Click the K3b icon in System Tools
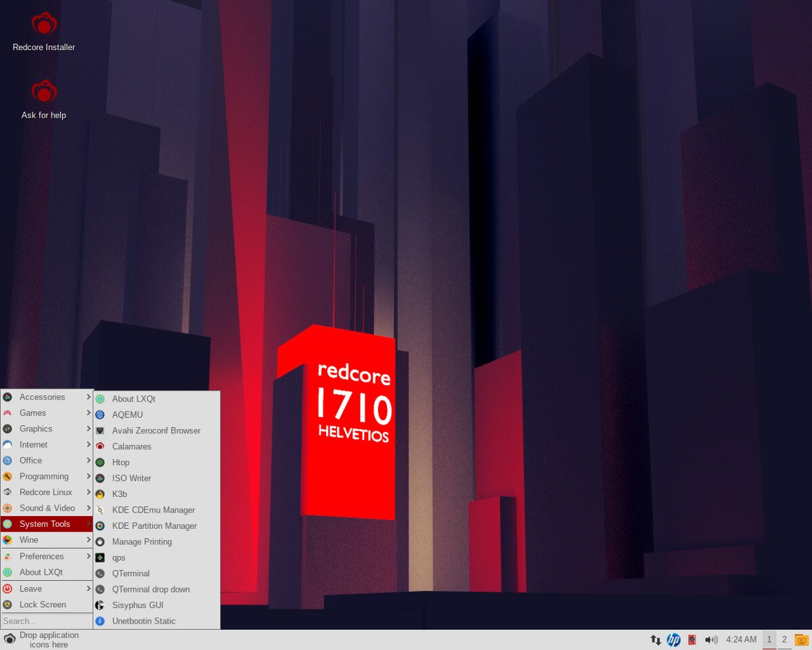This screenshot has width=812, height=650. pos(100,494)
